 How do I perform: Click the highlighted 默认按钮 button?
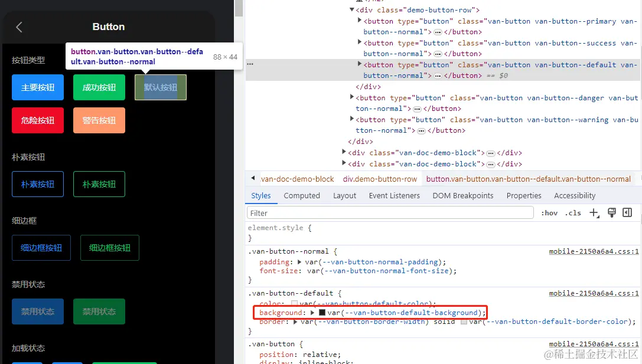tap(161, 87)
